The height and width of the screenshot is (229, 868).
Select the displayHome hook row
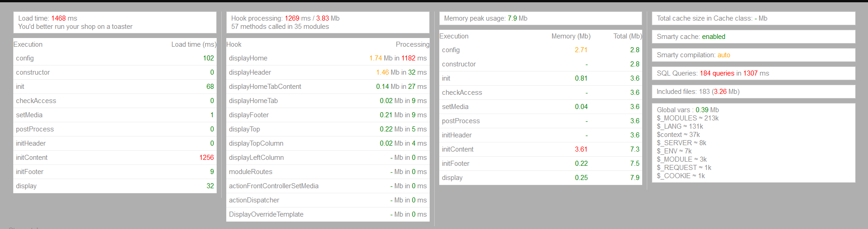[328, 58]
